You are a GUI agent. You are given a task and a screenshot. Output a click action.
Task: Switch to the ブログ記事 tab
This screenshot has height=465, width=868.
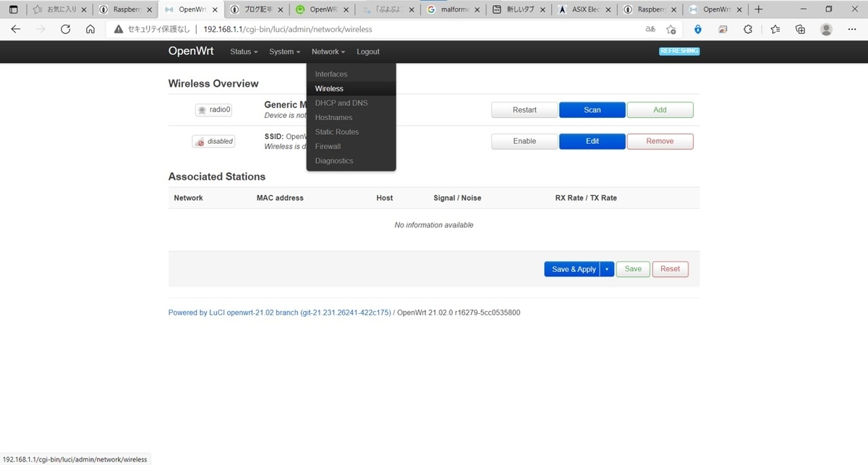[257, 9]
